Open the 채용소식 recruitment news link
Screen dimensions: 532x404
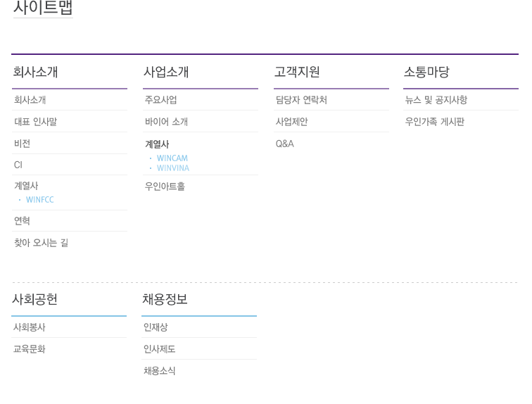(x=159, y=371)
